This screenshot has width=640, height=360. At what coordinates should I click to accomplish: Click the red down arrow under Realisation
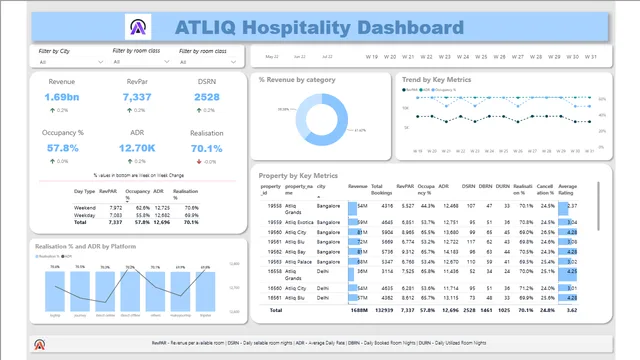[x=199, y=162]
